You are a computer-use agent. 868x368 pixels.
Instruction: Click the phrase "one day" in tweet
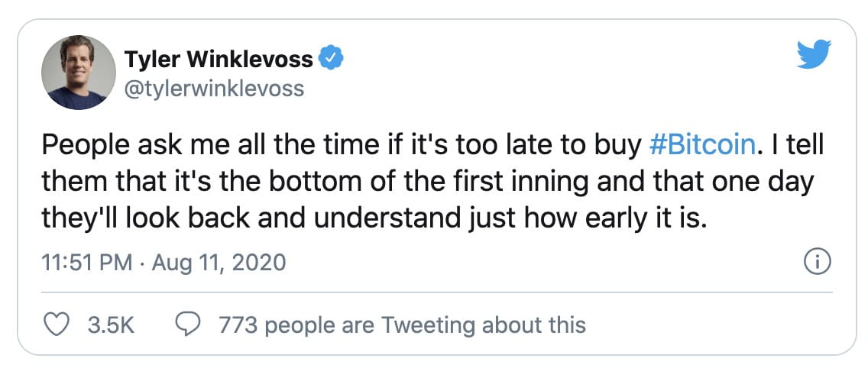point(772,182)
